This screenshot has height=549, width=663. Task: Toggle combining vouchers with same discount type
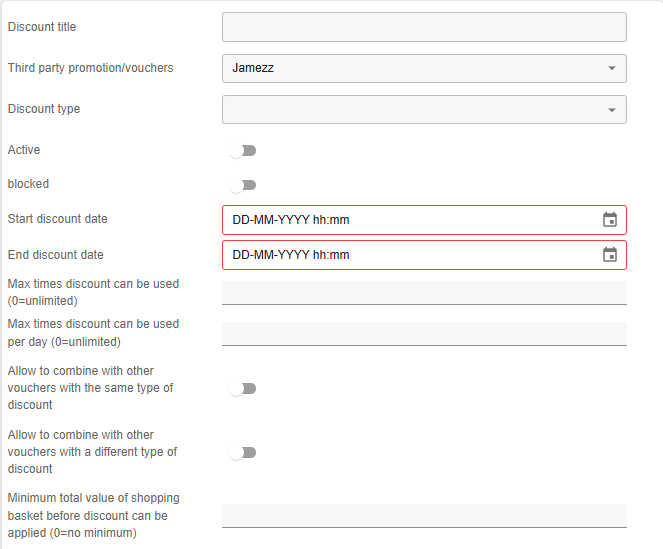[x=242, y=389]
